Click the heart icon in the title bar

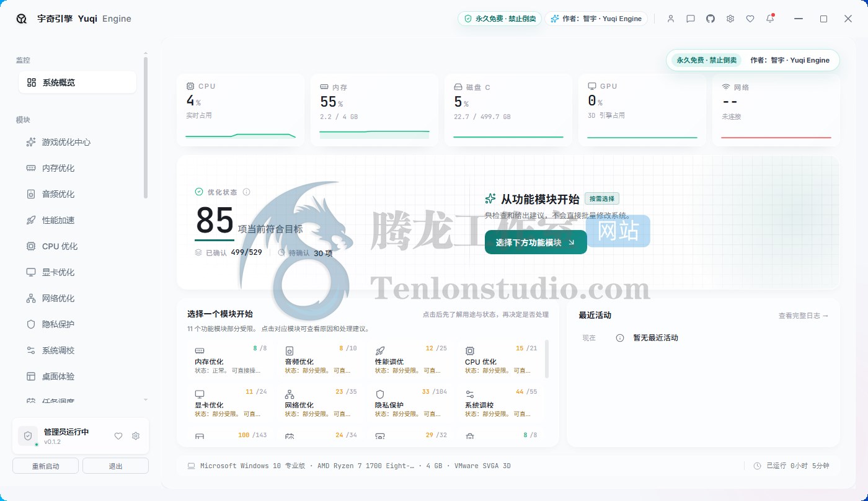point(750,19)
